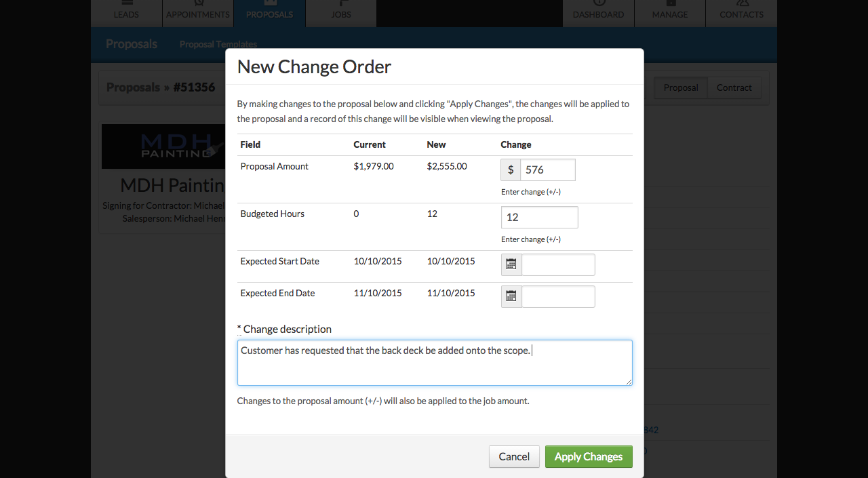Open the Proposal Templates link

tap(218, 44)
